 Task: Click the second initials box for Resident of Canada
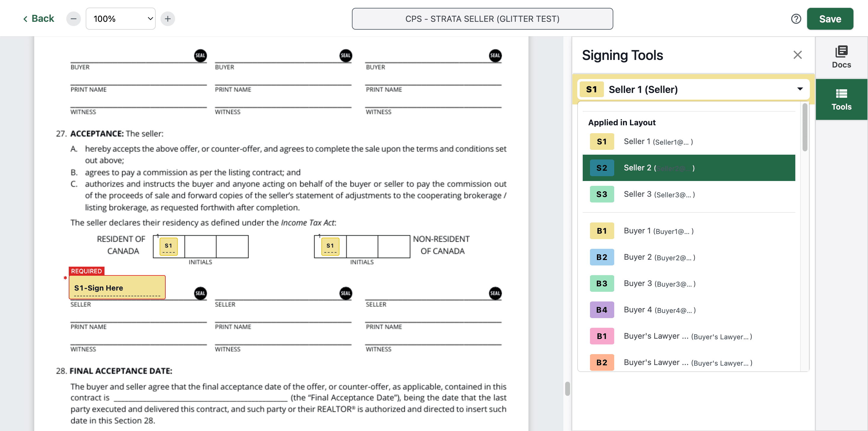coord(200,247)
